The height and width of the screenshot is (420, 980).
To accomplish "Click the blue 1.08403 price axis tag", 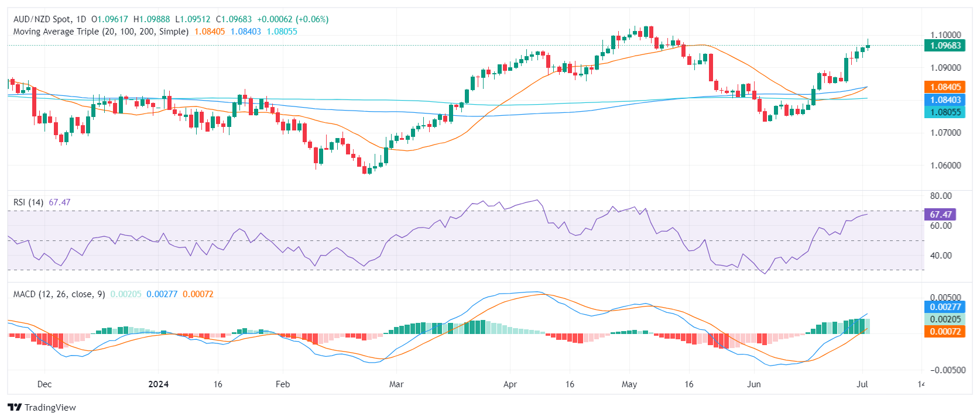I will 945,100.
